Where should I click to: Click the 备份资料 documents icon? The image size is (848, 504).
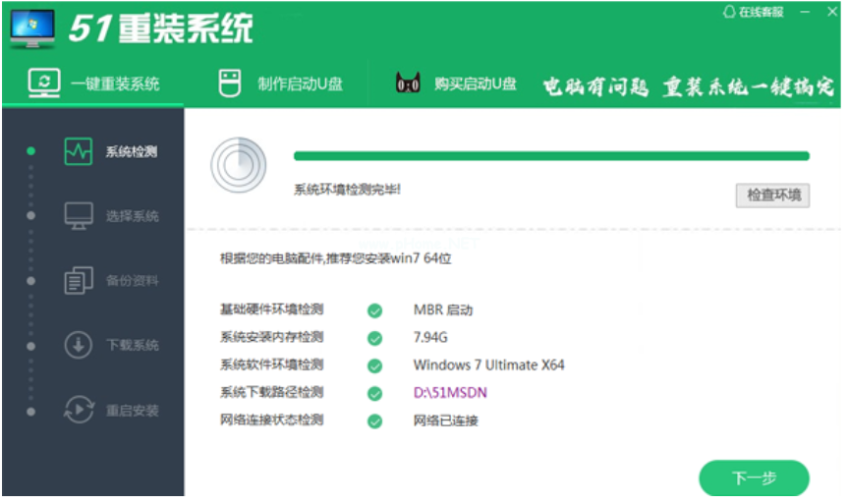tap(79, 281)
